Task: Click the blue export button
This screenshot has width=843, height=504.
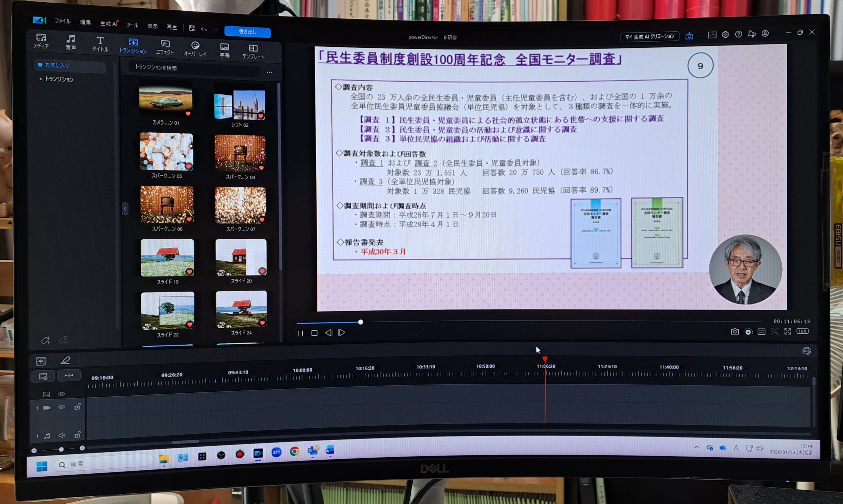Action: tap(247, 32)
